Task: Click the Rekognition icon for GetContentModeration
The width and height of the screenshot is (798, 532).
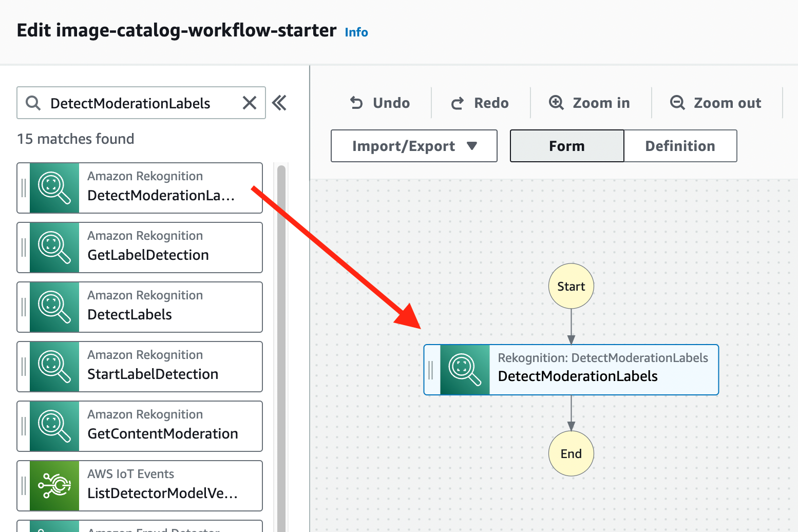Action: pyautogui.click(x=54, y=426)
